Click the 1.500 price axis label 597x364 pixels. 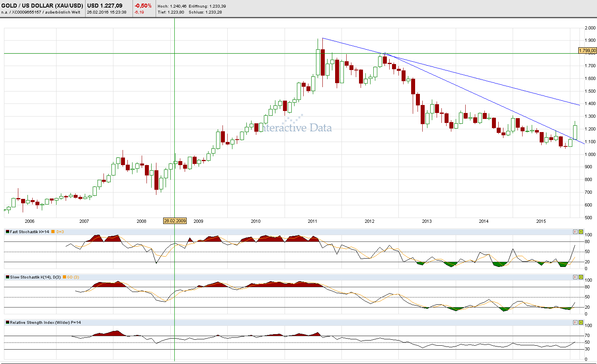[590, 91]
